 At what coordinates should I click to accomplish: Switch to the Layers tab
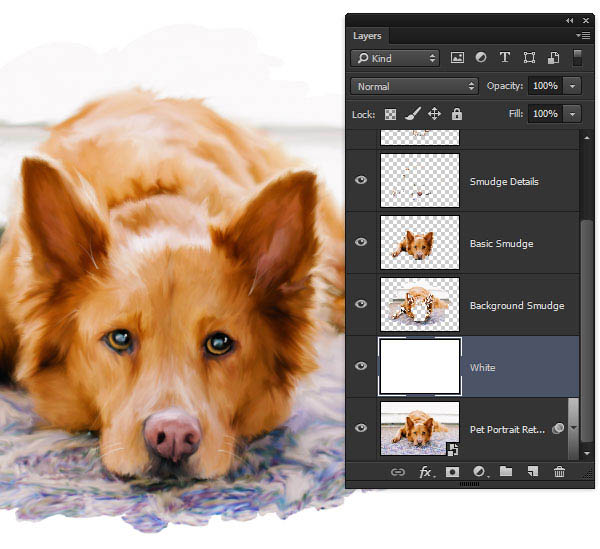tap(367, 36)
